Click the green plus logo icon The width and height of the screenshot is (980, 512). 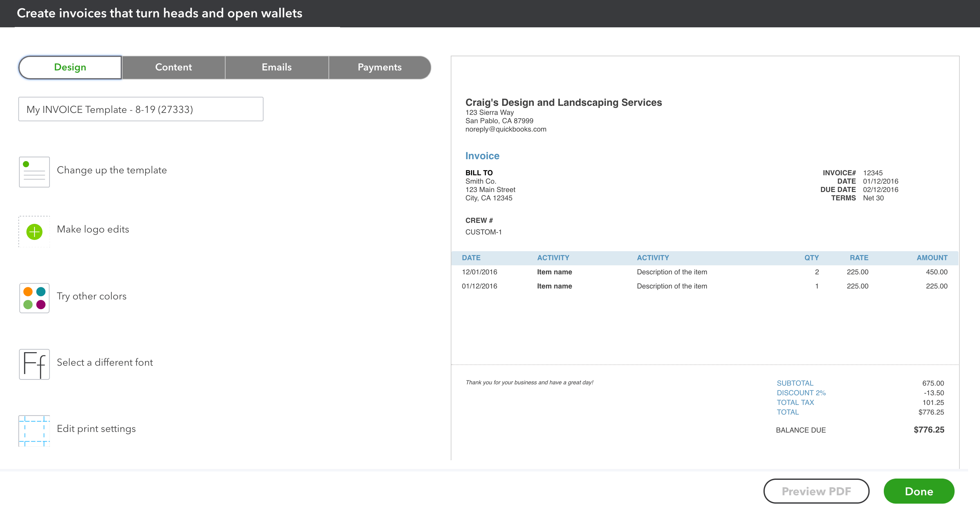34,231
